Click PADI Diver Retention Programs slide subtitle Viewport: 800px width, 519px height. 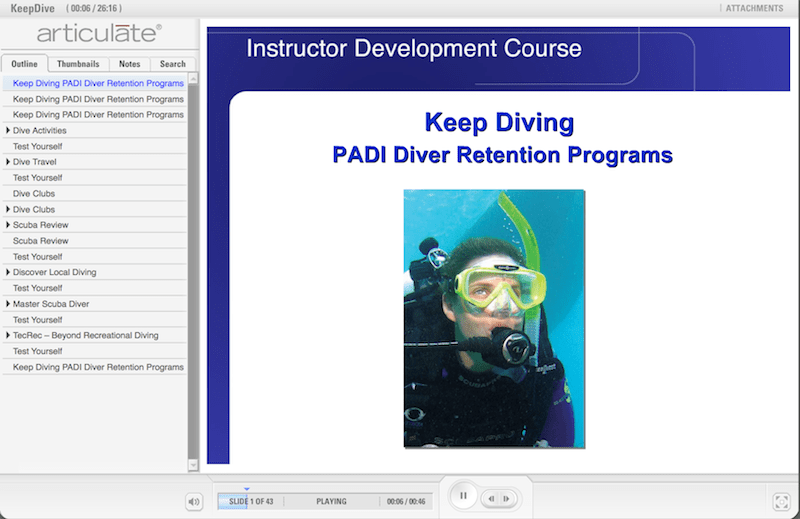pos(503,155)
